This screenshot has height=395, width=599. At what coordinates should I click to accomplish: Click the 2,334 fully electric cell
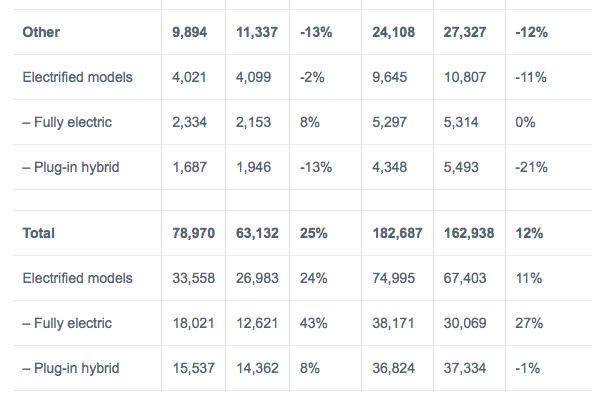pos(189,122)
